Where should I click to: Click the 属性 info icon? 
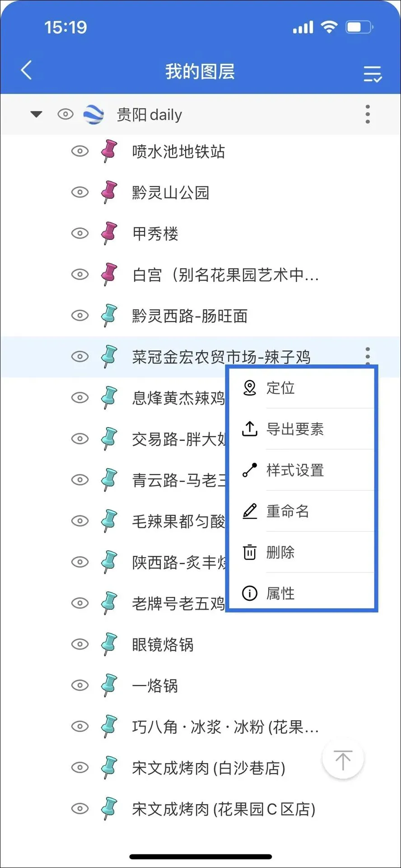(x=250, y=593)
